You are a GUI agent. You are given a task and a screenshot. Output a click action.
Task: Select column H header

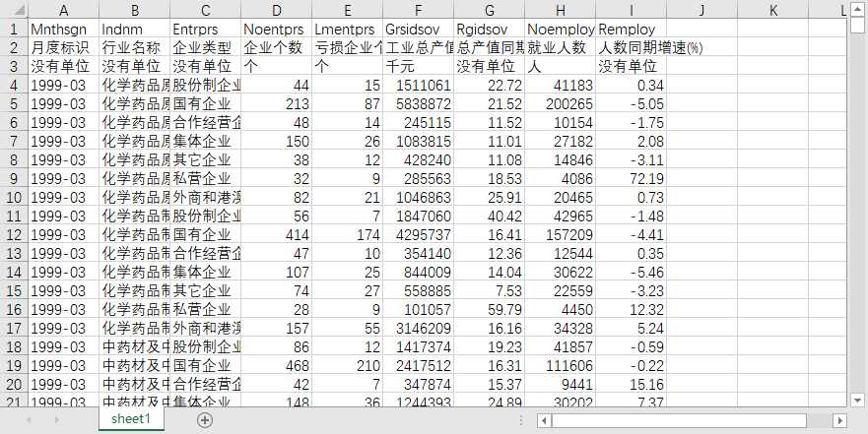561,10
